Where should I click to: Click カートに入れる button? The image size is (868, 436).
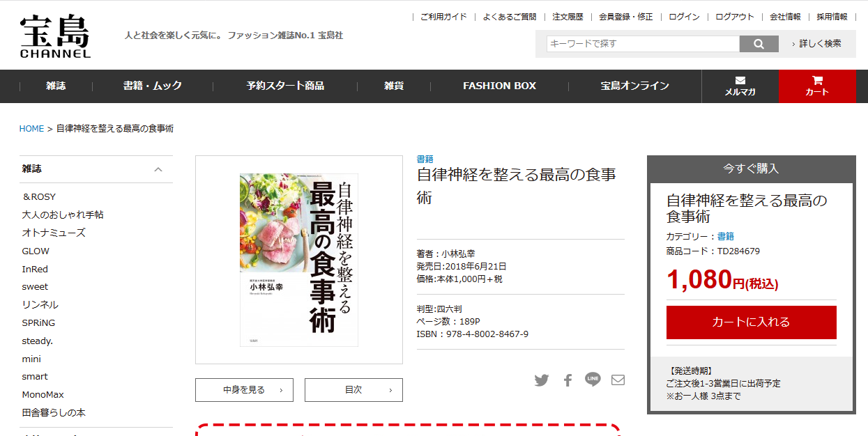point(751,322)
